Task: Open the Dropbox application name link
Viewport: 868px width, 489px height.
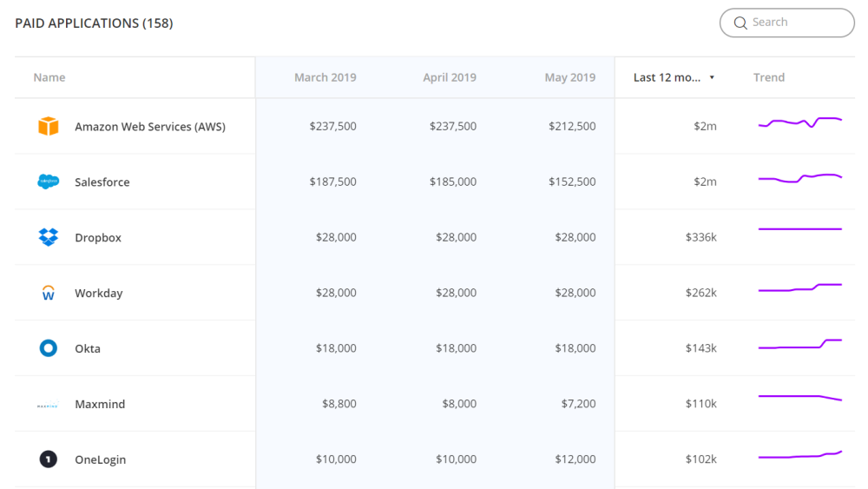Action: pyautogui.click(x=98, y=238)
